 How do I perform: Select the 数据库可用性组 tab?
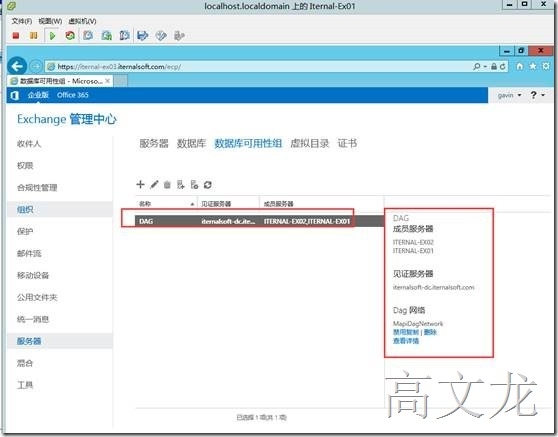click(248, 143)
